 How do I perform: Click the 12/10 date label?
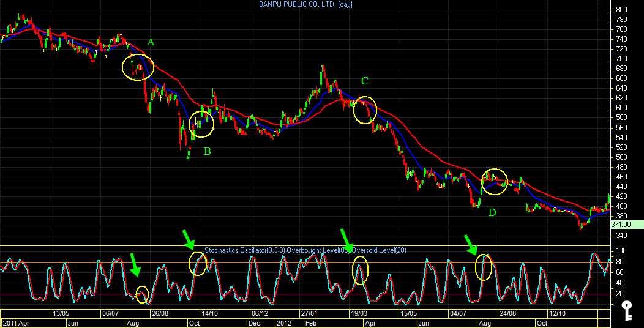[557, 314]
